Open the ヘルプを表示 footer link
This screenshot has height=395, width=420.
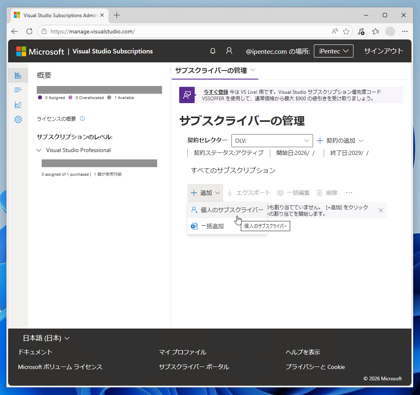tap(303, 352)
